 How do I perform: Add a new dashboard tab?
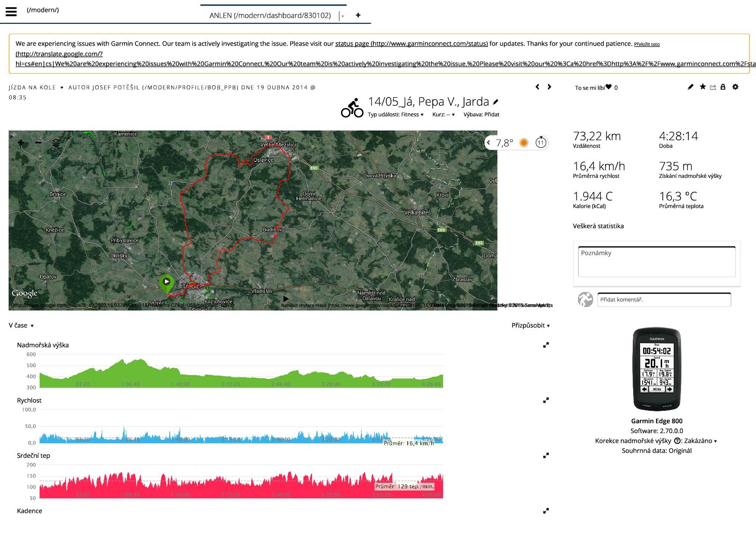click(358, 15)
